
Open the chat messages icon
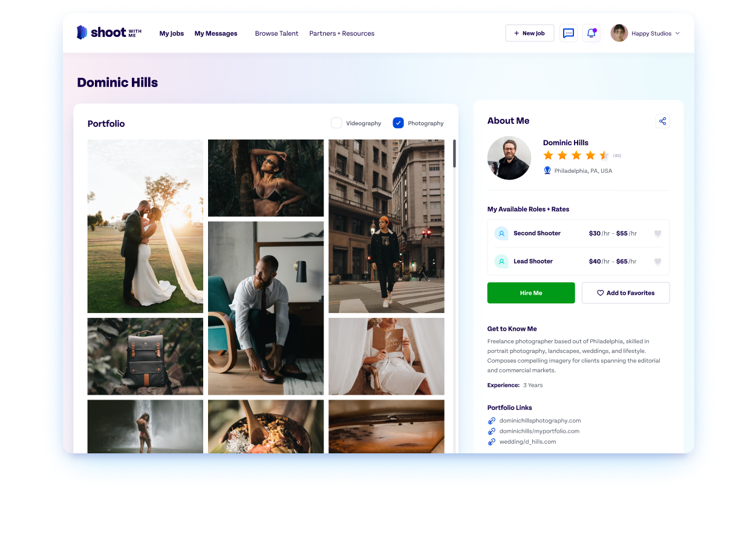tap(568, 33)
